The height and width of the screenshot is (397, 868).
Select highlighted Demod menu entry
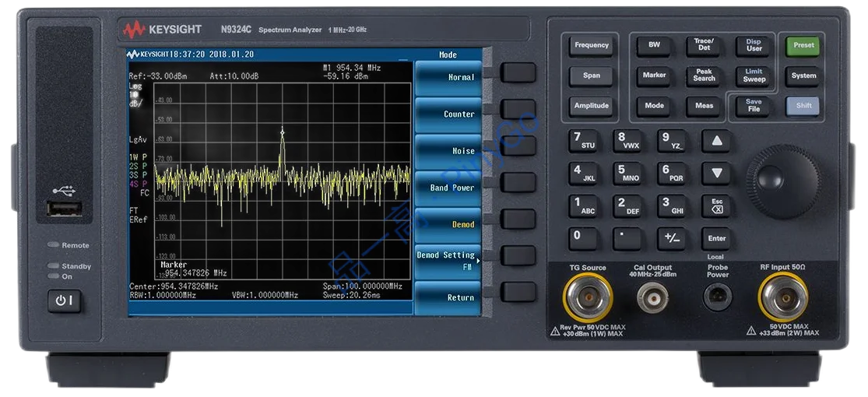point(448,225)
